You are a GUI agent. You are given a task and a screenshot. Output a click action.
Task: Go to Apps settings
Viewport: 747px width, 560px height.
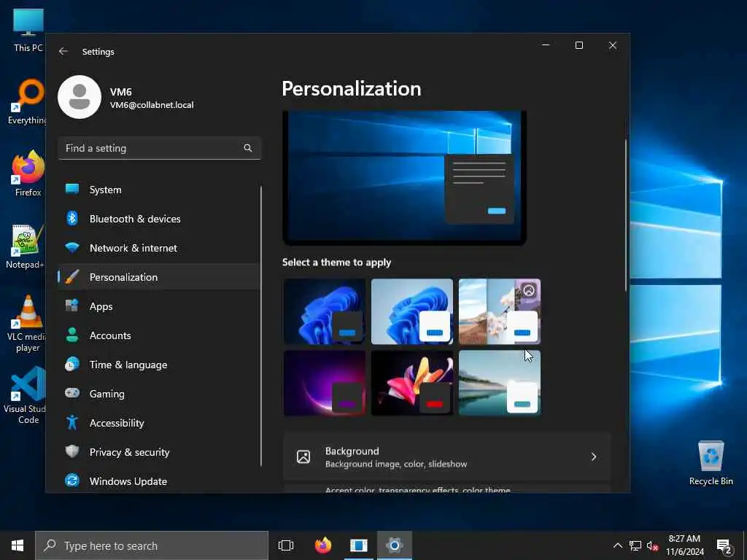[x=160, y=306]
